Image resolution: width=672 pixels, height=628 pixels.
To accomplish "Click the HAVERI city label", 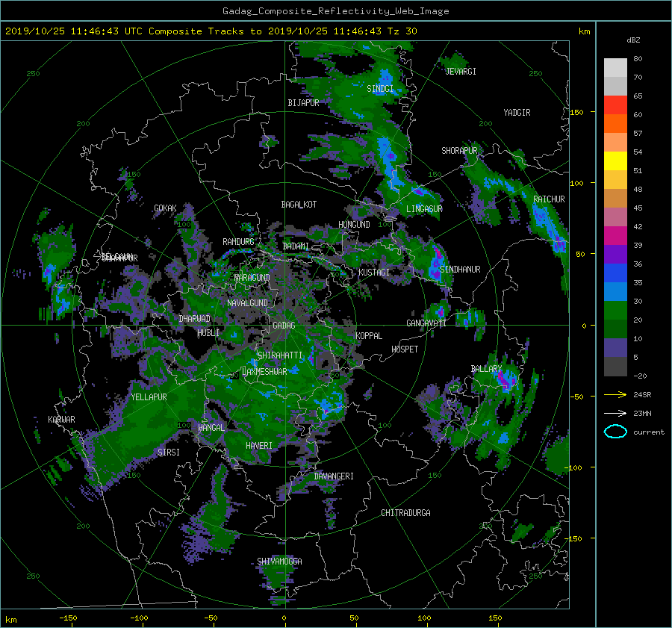I will tap(259, 446).
